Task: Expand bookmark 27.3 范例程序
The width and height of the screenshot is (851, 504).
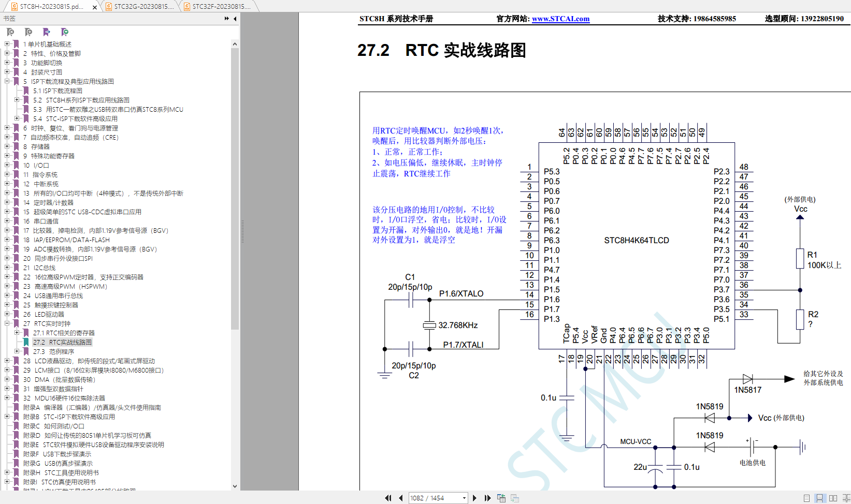Action: click(17, 351)
